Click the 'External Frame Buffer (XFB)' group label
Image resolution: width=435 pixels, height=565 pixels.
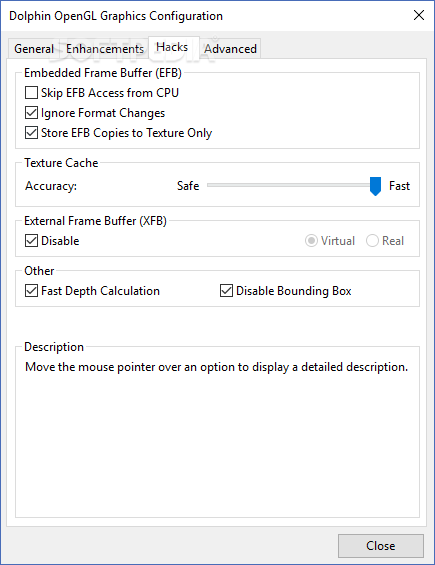96,221
